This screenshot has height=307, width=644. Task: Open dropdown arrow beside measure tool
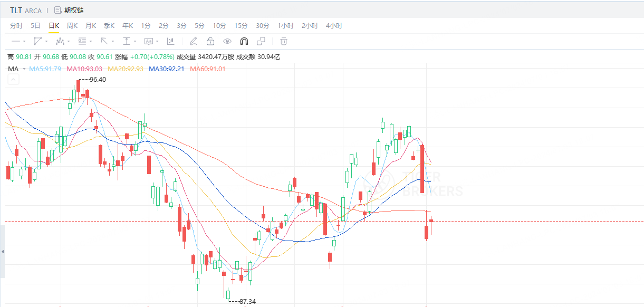tap(135, 42)
